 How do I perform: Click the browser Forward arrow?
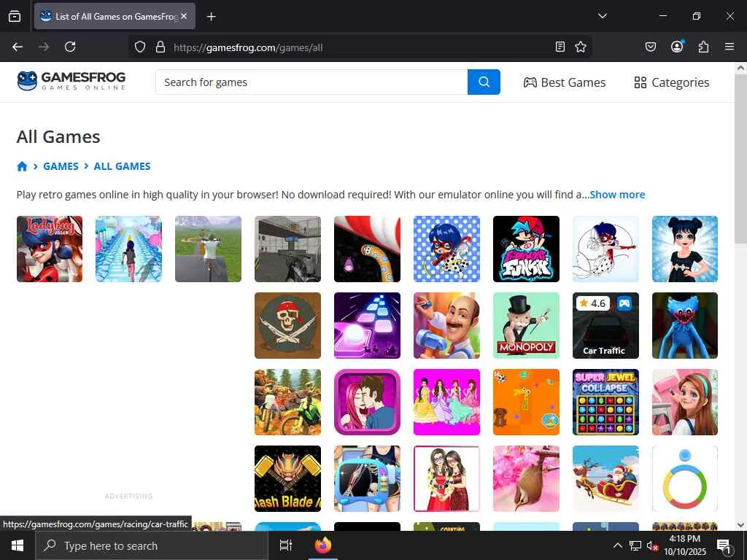[44, 47]
